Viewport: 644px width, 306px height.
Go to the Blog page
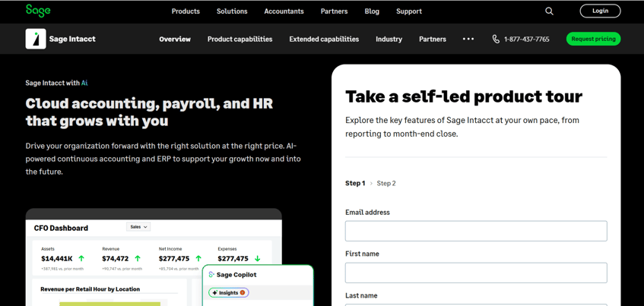[x=372, y=11]
